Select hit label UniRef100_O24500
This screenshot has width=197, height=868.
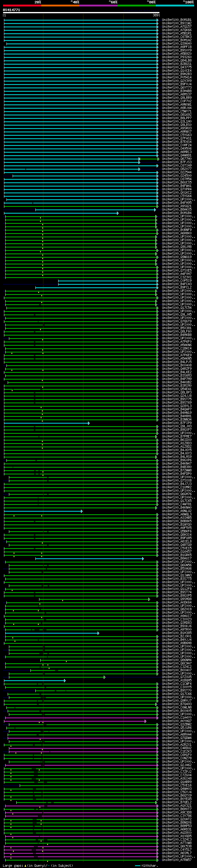[177, 176]
